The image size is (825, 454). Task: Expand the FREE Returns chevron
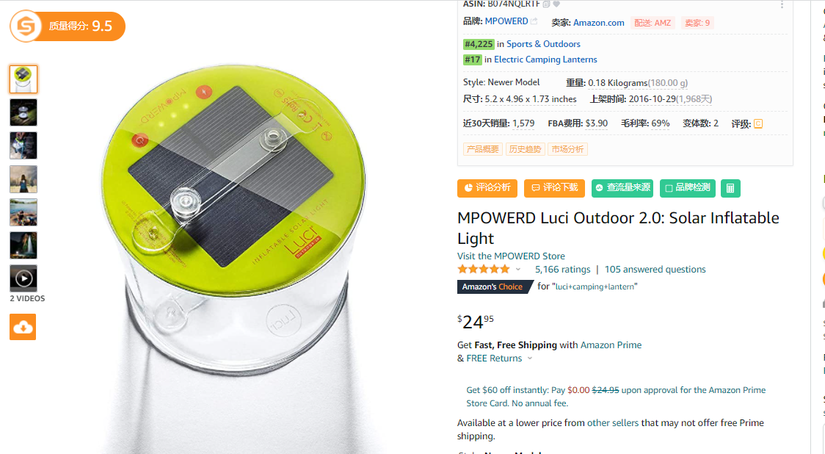point(530,358)
